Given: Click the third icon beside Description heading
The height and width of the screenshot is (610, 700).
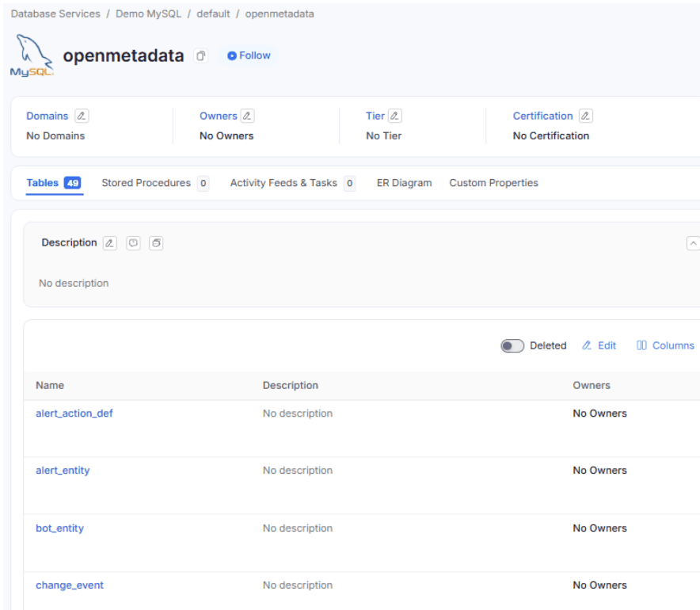Looking at the screenshot, I should click(x=156, y=243).
